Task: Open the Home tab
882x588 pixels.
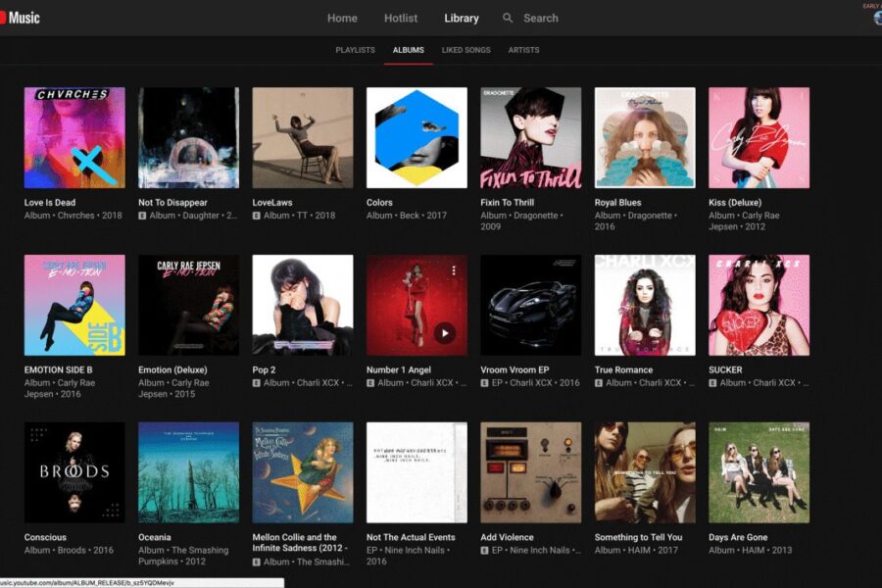Action: click(342, 18)
